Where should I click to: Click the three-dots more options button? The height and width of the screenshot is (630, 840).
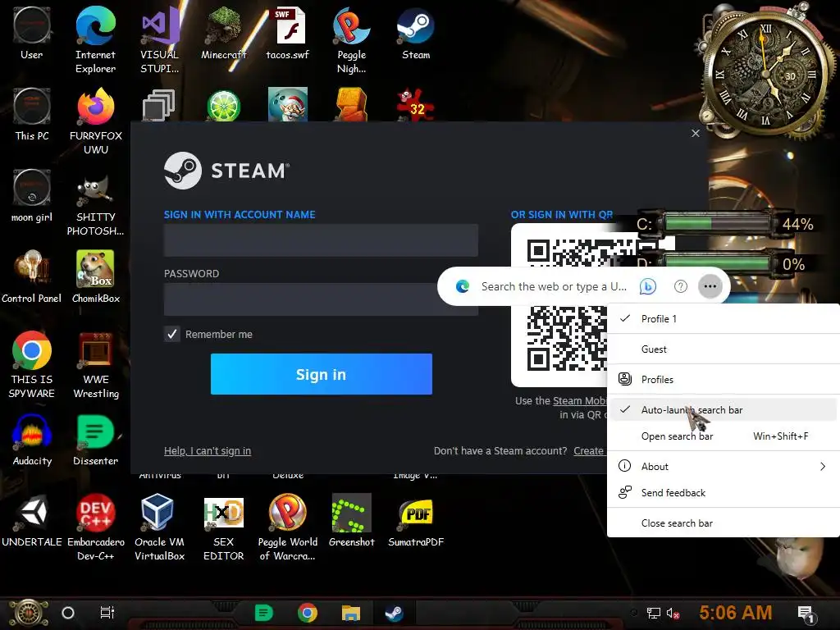coord(710,286)
